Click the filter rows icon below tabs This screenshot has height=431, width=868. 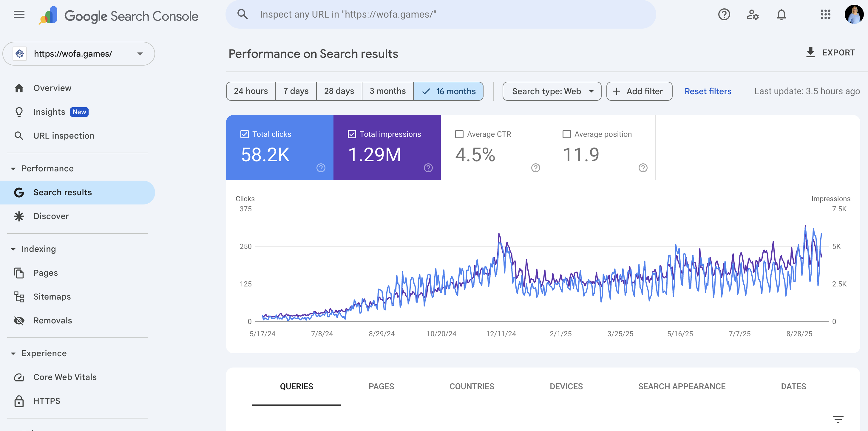(x=838, y=419)
